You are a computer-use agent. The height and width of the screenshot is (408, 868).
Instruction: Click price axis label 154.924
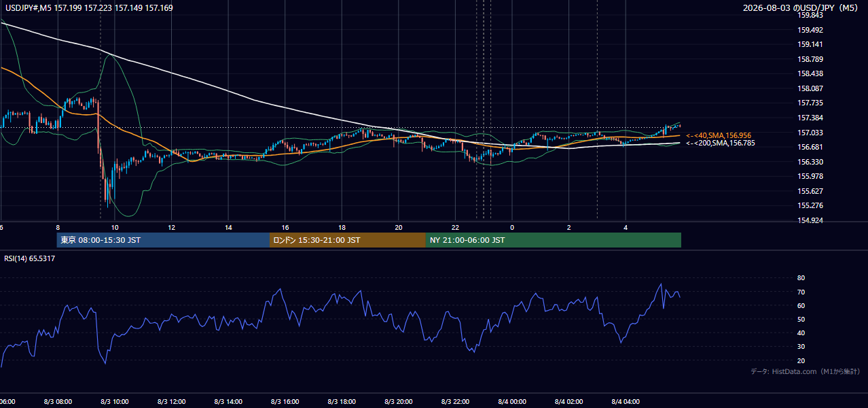point(811,220)
